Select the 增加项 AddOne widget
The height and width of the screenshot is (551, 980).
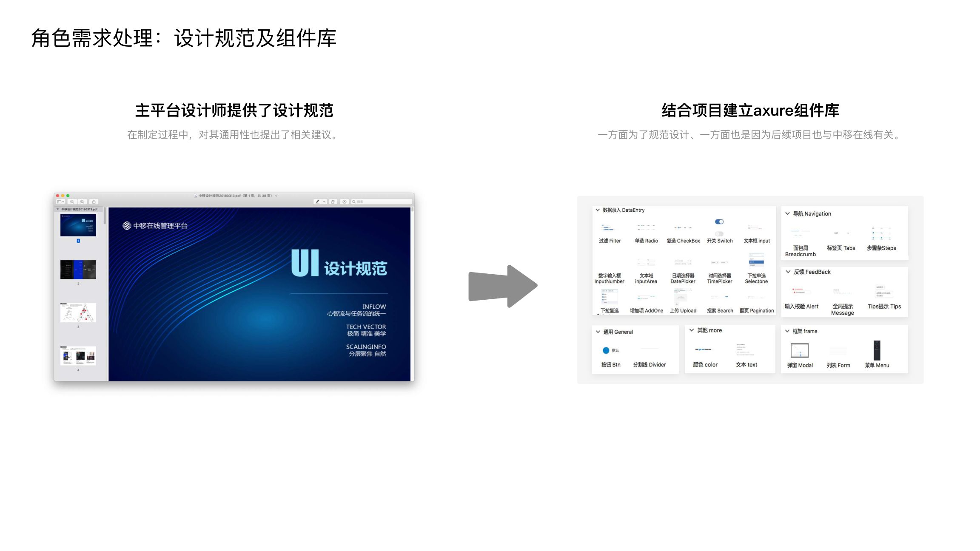click(x=646, y=304)
